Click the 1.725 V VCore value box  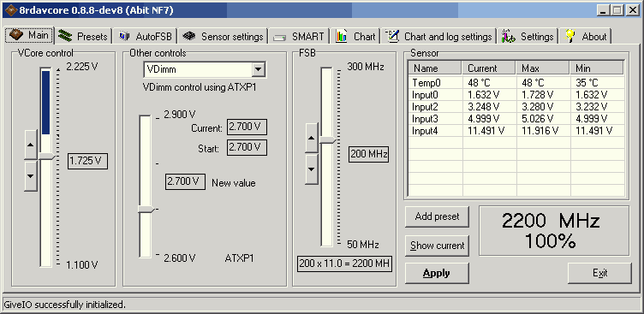88,161
